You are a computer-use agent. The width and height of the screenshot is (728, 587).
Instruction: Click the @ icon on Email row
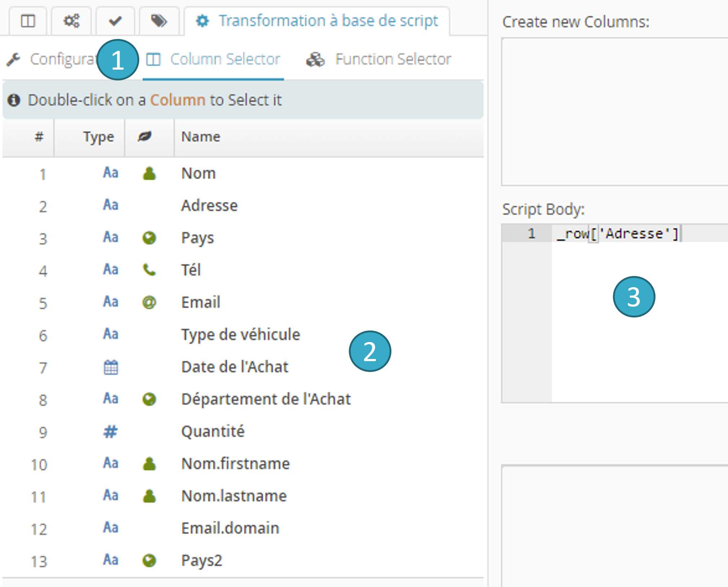coord(149,302)
